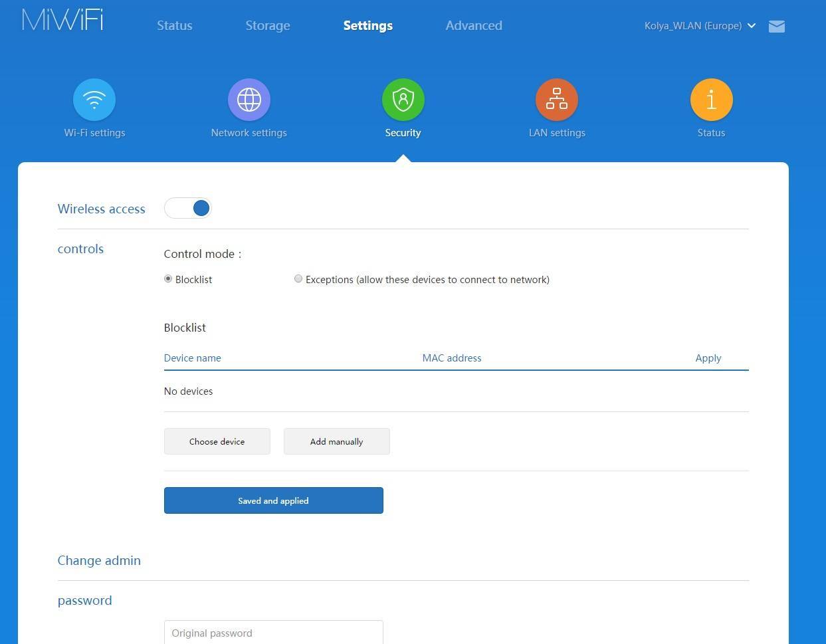Focus the Original password field
The image size is (826, 644).
tap(273, 633)
